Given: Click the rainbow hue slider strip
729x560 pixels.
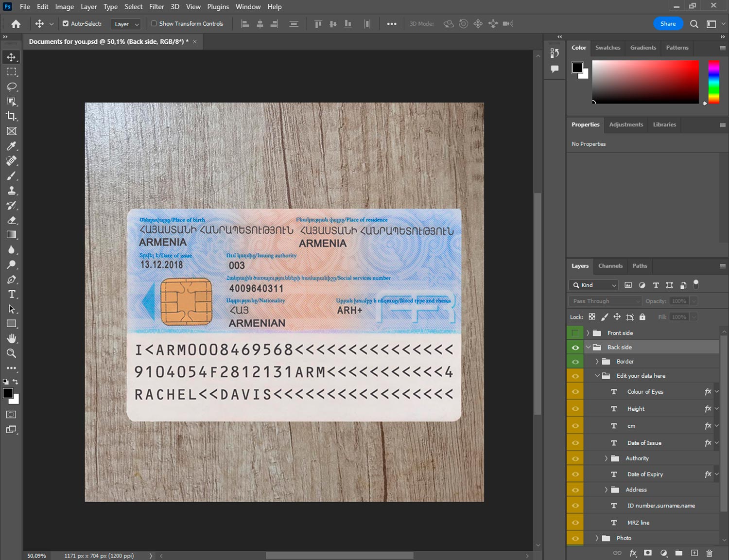Looking at the screenshot, I should pyautogui.click(x=713, y=82).
